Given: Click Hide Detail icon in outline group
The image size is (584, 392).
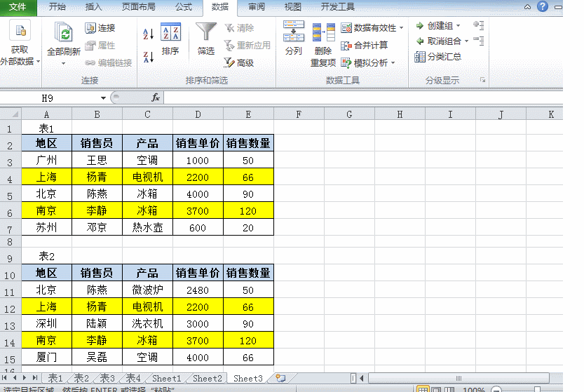Looking at the screenshot, I should (x=479, y=41).
